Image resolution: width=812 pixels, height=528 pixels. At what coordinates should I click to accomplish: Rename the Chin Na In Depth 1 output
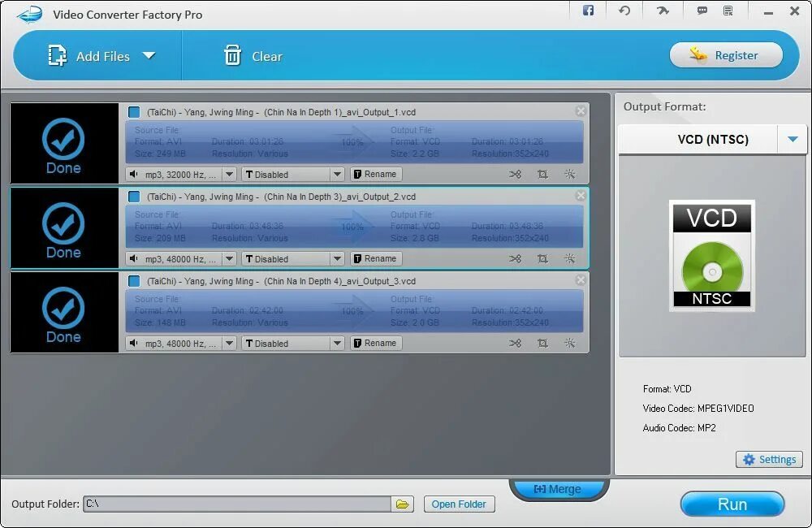click(x=376, y=174)
